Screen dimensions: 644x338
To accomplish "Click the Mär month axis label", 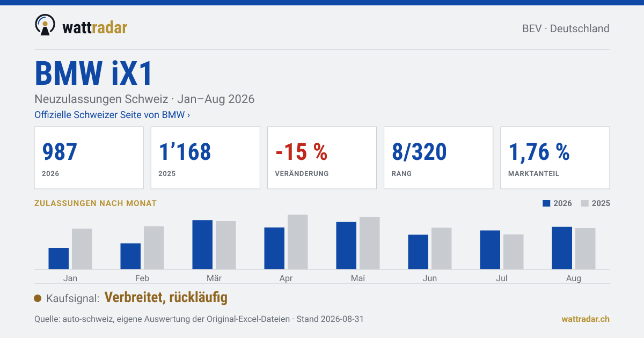I will click(214, 278).
